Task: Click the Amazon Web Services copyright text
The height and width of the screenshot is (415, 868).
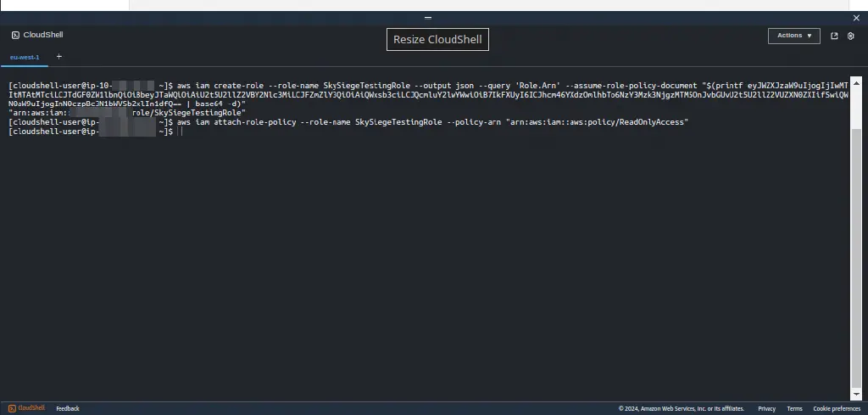Action: tap(682, 408)
